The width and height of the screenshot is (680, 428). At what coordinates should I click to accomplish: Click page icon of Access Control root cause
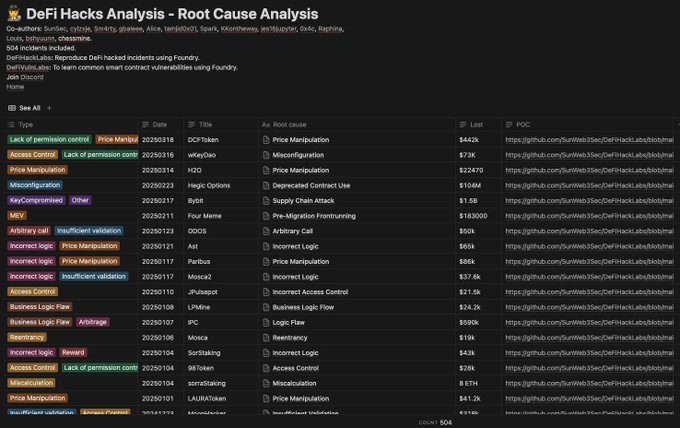[266, 368]
